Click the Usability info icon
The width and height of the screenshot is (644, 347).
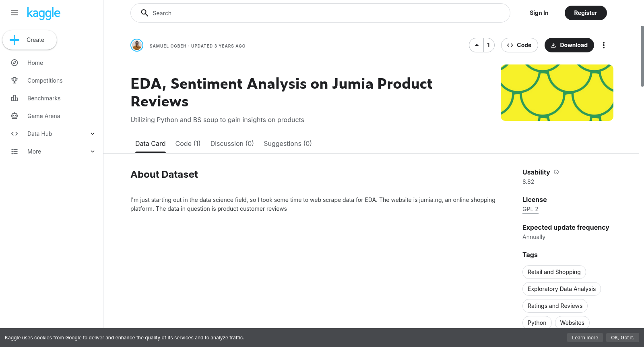click(x=556, y=172)
